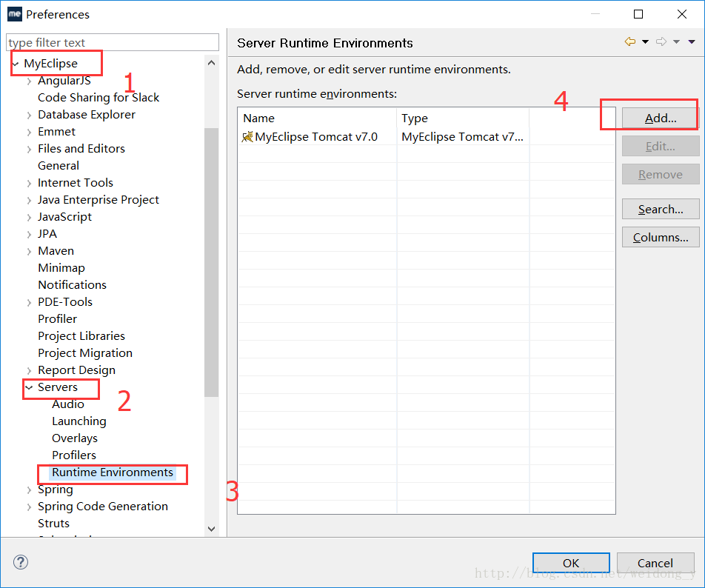Screen dimensions: 705x588
Task: Expand the JavaScript node
Action: click(29, 218)
